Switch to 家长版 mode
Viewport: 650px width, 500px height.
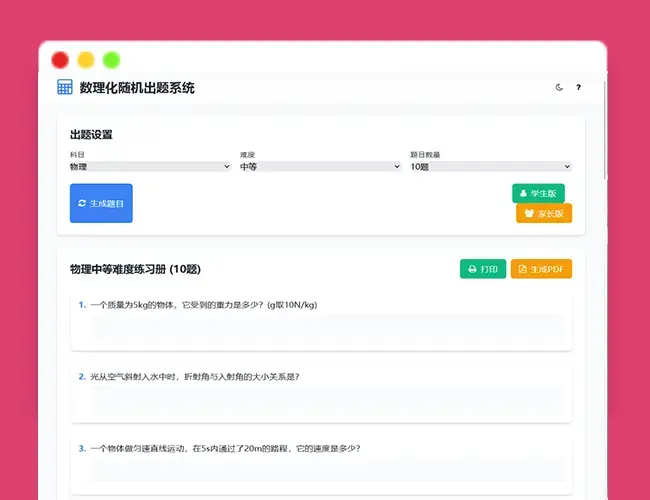(544, 213)
